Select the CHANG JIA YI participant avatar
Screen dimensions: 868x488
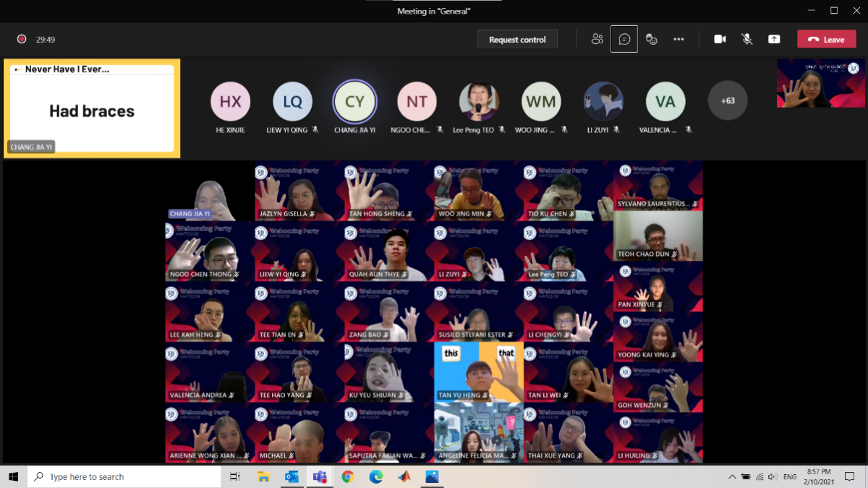pyautogui.click(x=354, y=102)
